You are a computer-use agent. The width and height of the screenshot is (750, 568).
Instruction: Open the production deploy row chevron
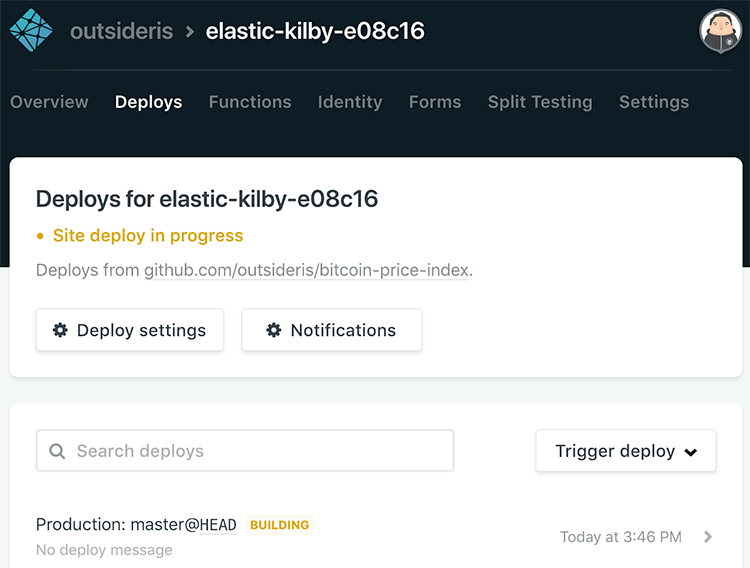[708, 537]
